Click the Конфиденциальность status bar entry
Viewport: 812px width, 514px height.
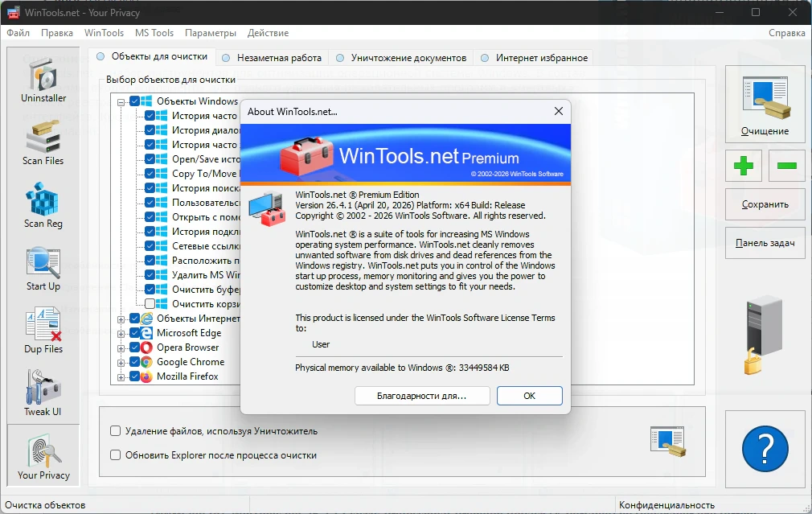coord(666,505)
